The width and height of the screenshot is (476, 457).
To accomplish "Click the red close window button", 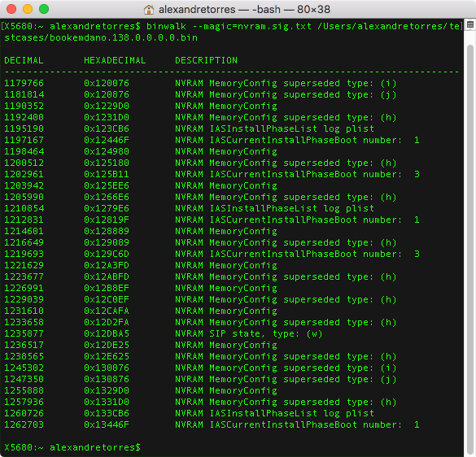I will point(11,9).
